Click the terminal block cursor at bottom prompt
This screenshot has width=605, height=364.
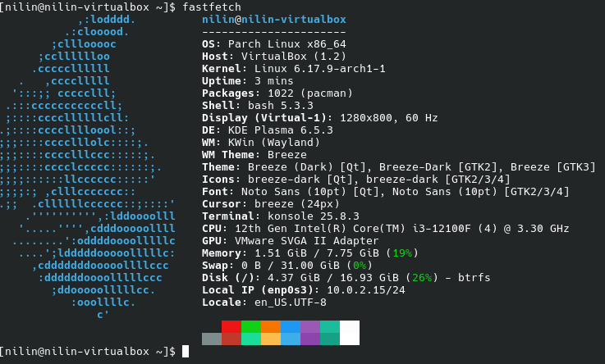[186, 352]
